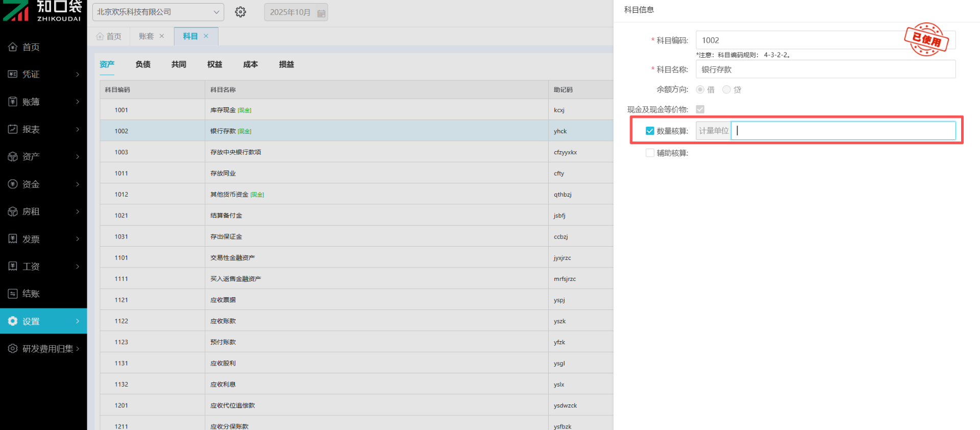Image resolution: width=980 pixels, height=430 pixels.
Task: Click the 首页 home icon in sidebar
Action: [13, 47]
